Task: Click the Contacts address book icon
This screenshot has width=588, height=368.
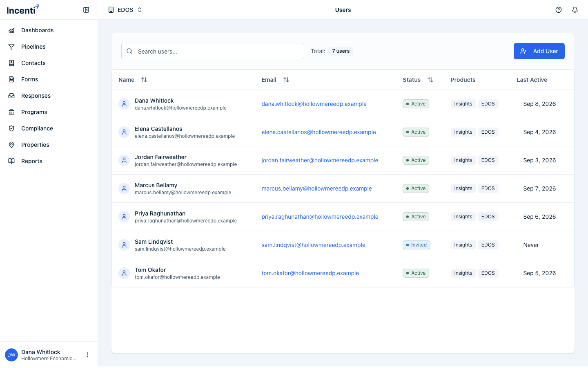Action: click(11, 63)
